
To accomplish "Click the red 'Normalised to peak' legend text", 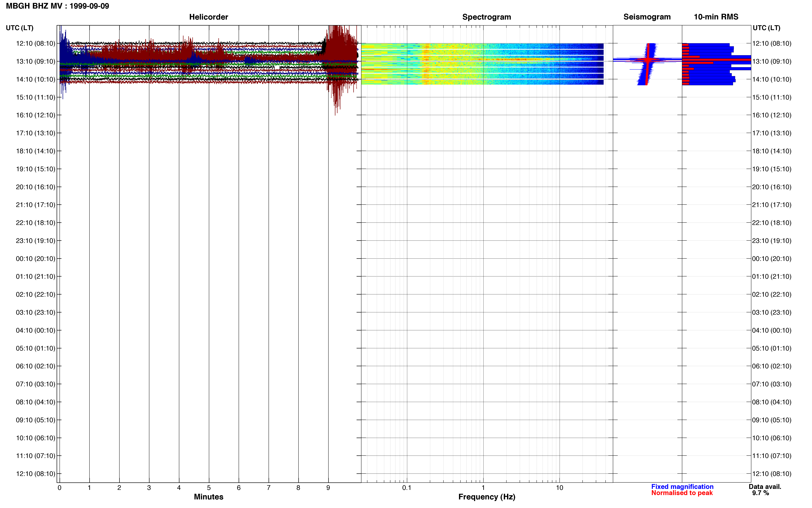I will point(682,493).
